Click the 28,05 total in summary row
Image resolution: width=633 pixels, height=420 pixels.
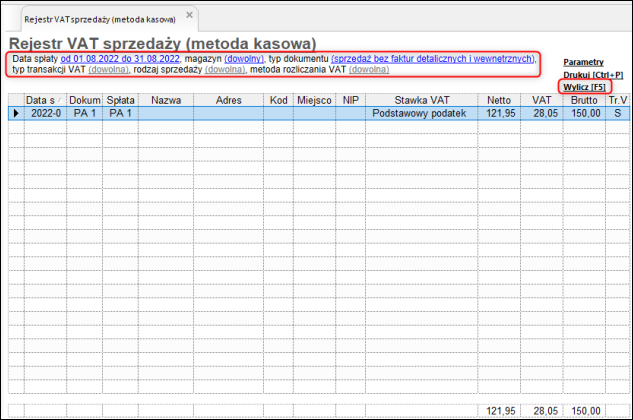tap(542, 411)
